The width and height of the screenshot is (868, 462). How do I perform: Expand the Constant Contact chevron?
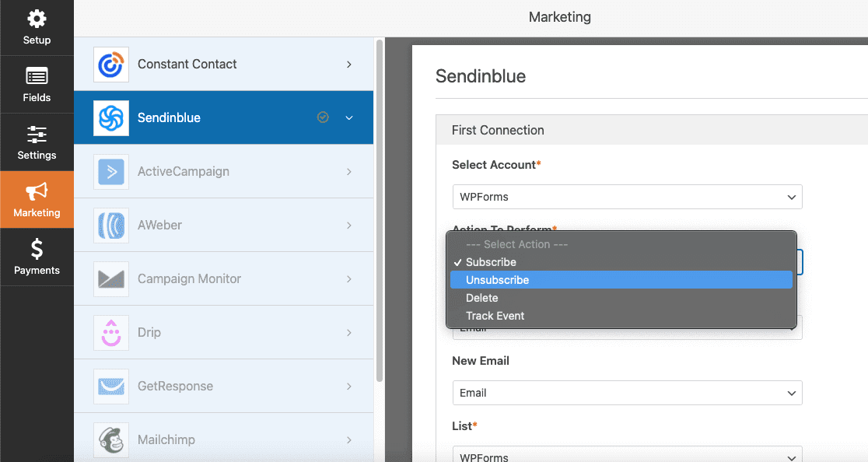(348, 65)
